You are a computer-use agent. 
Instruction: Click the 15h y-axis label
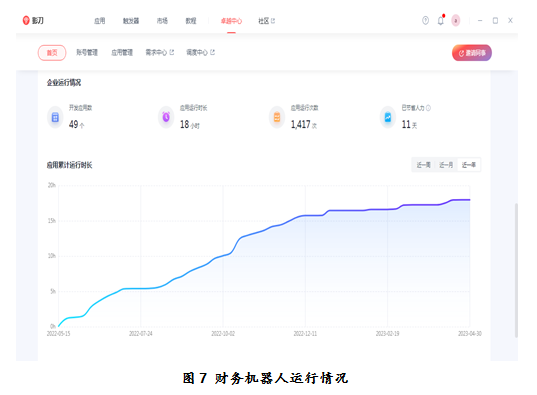52,221
